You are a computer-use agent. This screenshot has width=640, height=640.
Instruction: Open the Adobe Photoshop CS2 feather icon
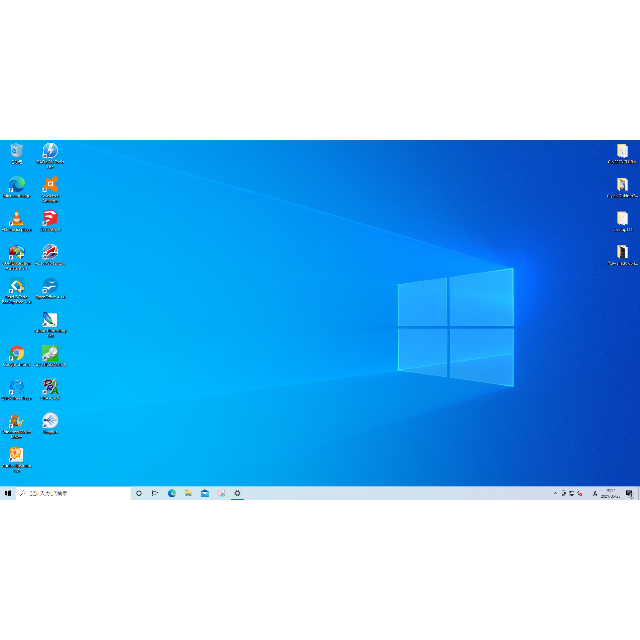(x=50, y=324)
